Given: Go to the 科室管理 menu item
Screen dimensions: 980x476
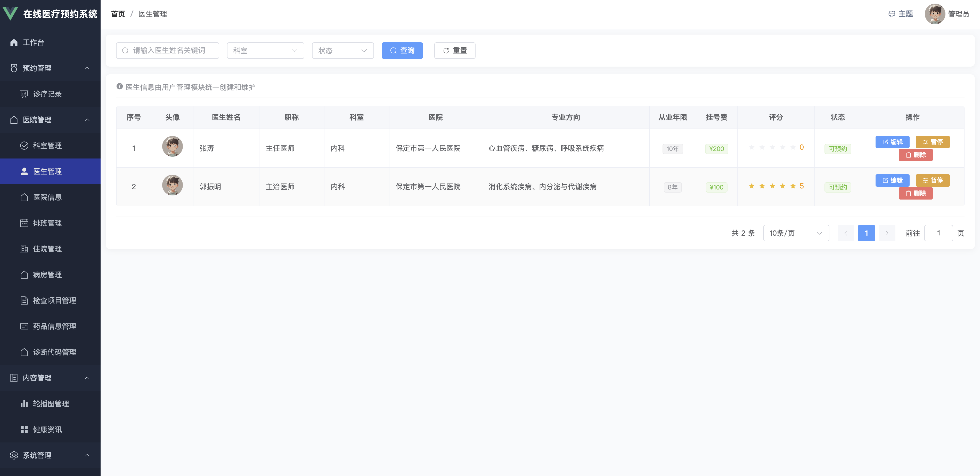Looking at the screenshot, I should coord(47,146).
